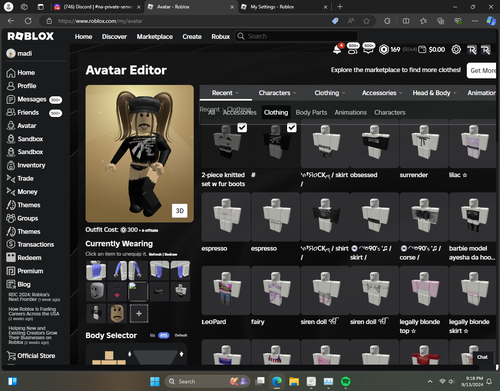Open the settings gear in Roblox header
This screenshot has height=391, width=500.
click(456, 50)
